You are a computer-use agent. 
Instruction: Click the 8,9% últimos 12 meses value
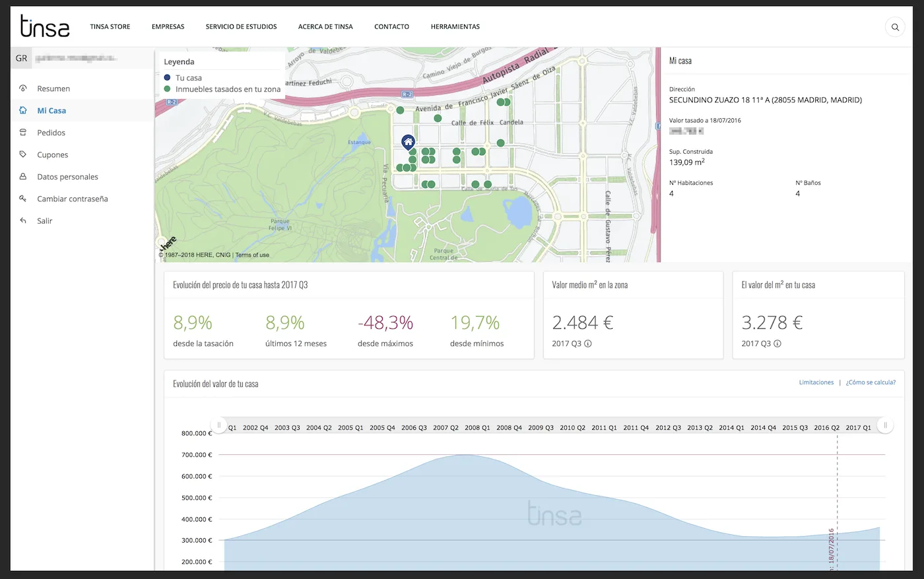coord(285,323)
